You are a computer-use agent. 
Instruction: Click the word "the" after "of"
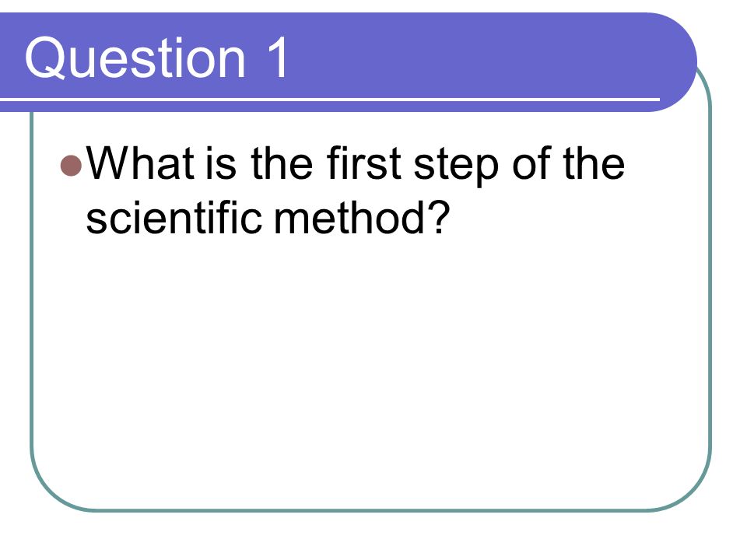point(594,163)
